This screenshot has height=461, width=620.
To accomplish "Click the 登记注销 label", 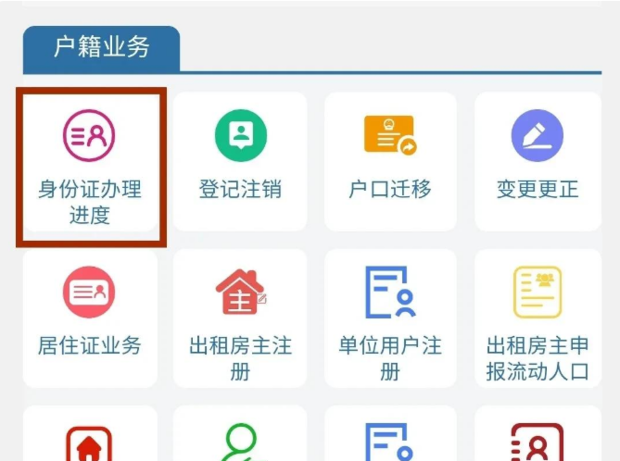I will tap(240, 189).
